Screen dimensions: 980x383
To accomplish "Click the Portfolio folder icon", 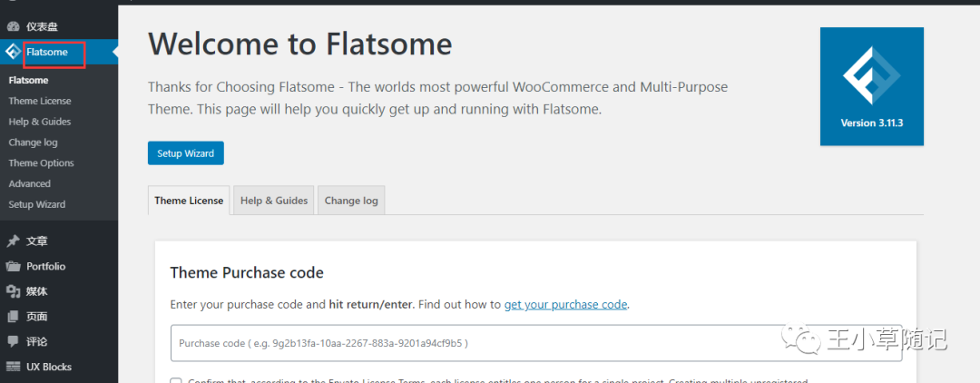I will (x=13, y=266).
